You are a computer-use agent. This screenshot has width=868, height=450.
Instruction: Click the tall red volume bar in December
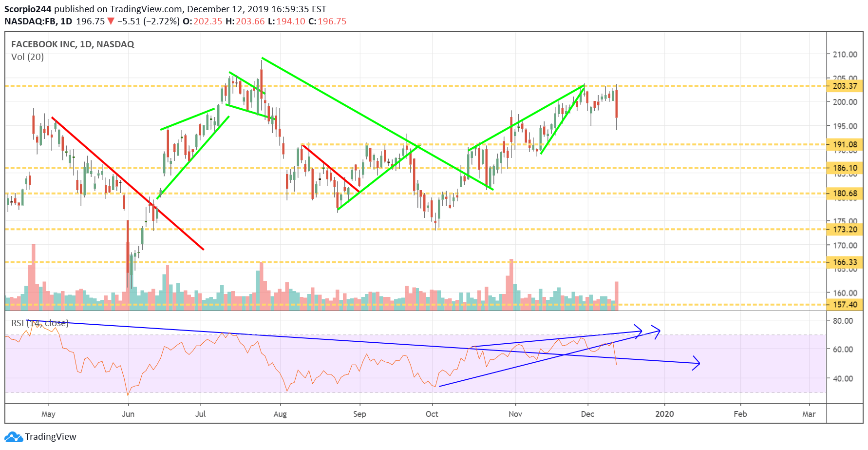[x=617, y=296]
